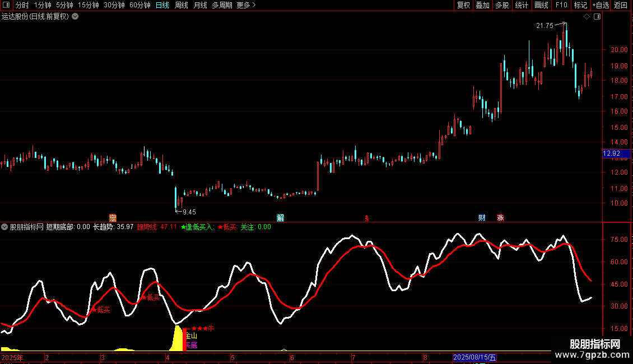
Task: Switch to 周线 weekly chart
Action: point(181,5)
